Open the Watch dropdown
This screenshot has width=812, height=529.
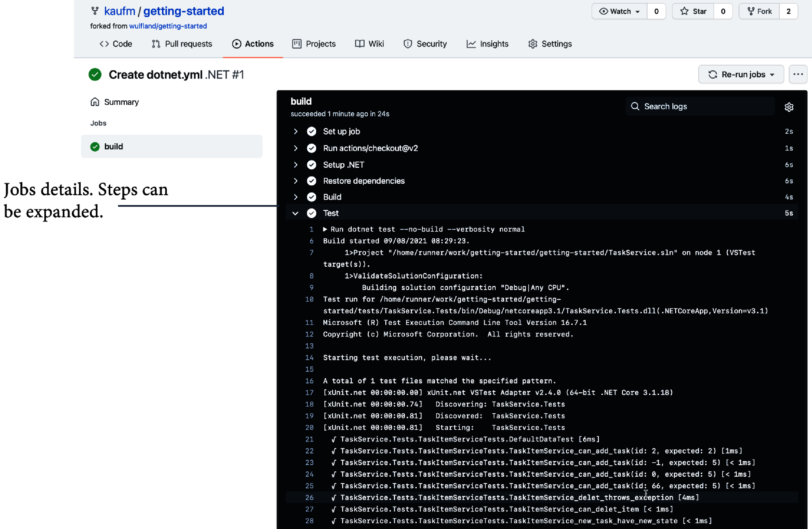point(619,11)
